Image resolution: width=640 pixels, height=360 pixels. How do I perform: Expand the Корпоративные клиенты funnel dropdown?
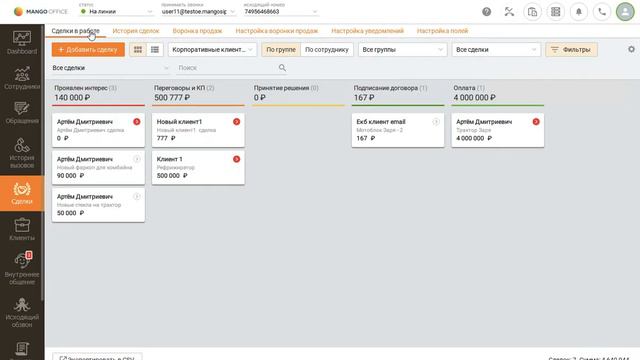click(212, 49)
